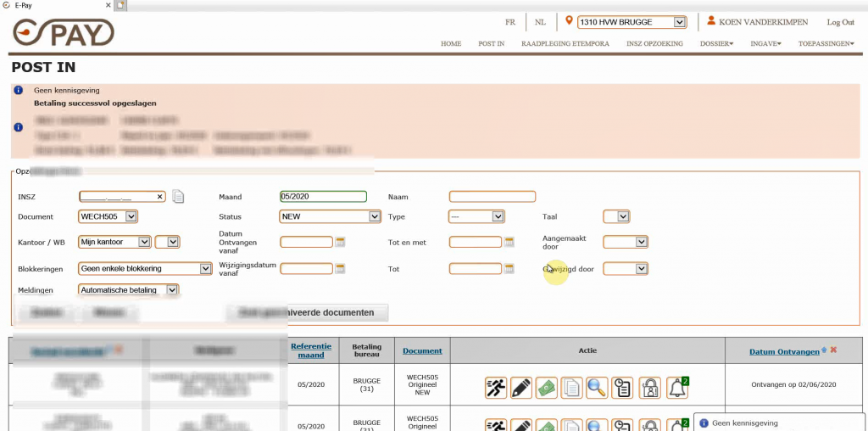This screenshot has height=431, width=868.
Task: Open the office selector 1310 HVW BRUGGE
Action: (x=679, y=22)
